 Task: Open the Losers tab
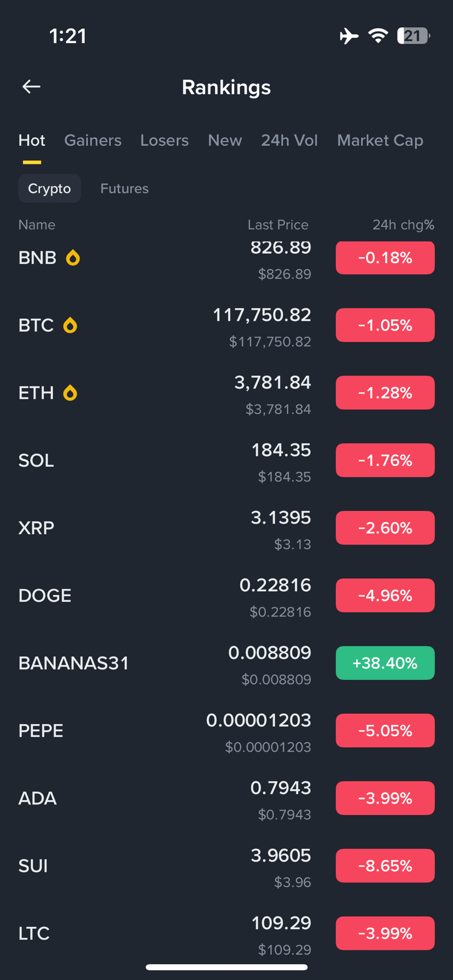click(x=164, y=140)
